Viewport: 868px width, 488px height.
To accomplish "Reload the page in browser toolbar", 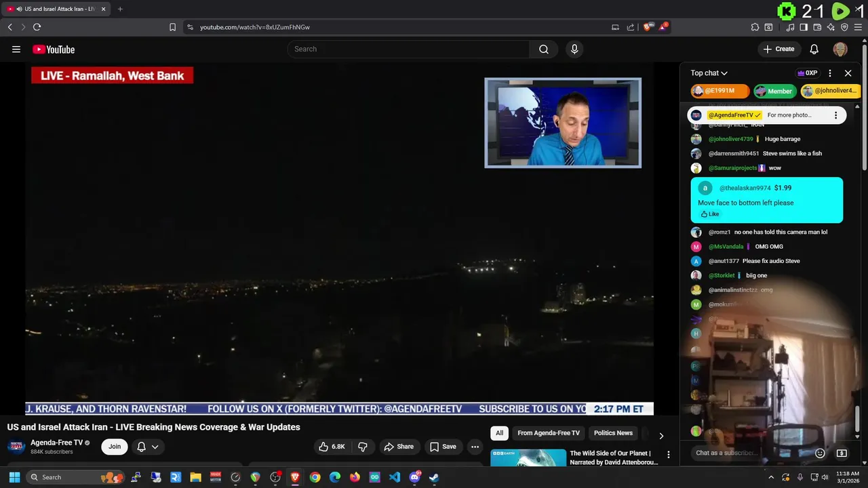I will pos(37,27).
